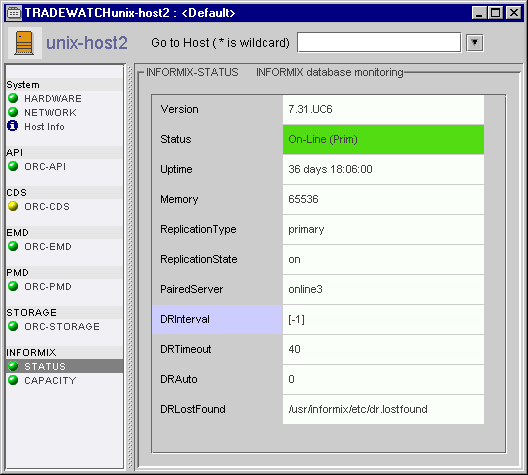The image size is (528, 475).
Task: Click the Memory row label
Action: (x=179, y=199)
